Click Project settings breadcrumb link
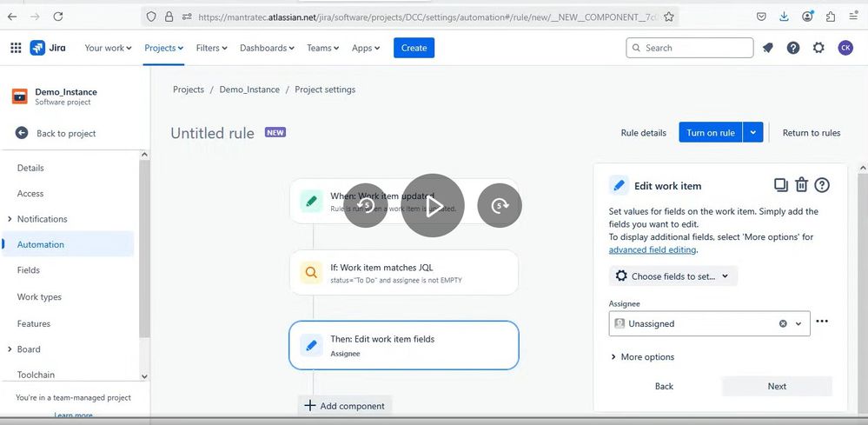This screenshot has width=868, height=425. (x=325, y=90)
